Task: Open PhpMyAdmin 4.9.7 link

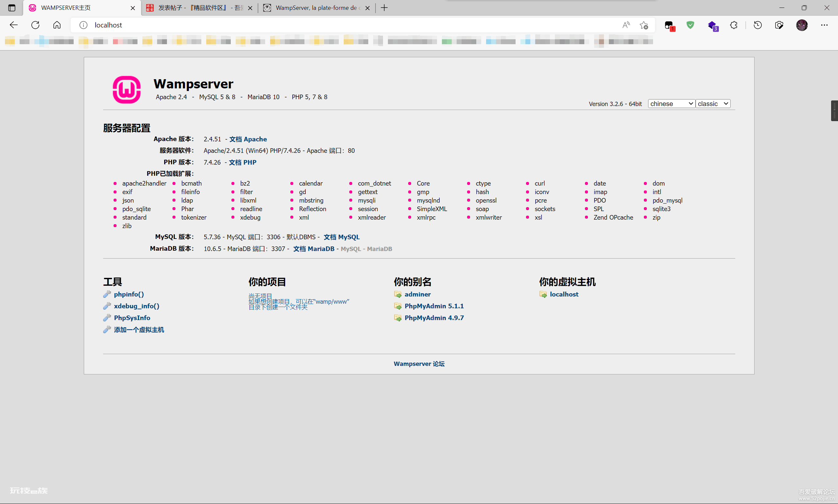Action: pos(434,318)
